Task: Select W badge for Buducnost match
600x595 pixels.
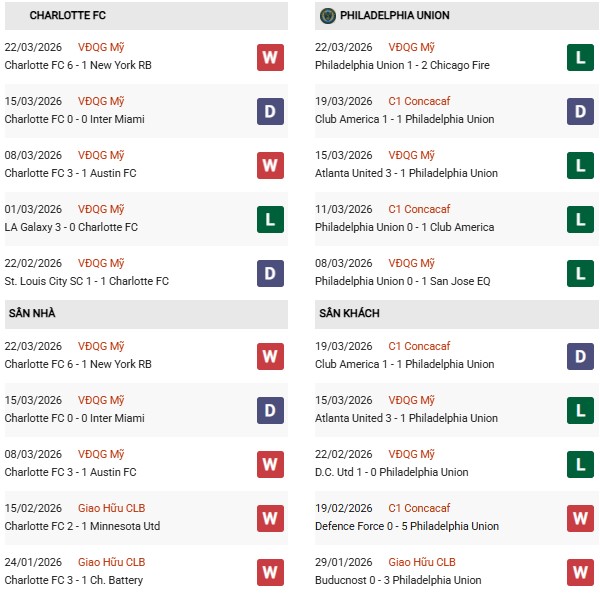Action: 580,572
